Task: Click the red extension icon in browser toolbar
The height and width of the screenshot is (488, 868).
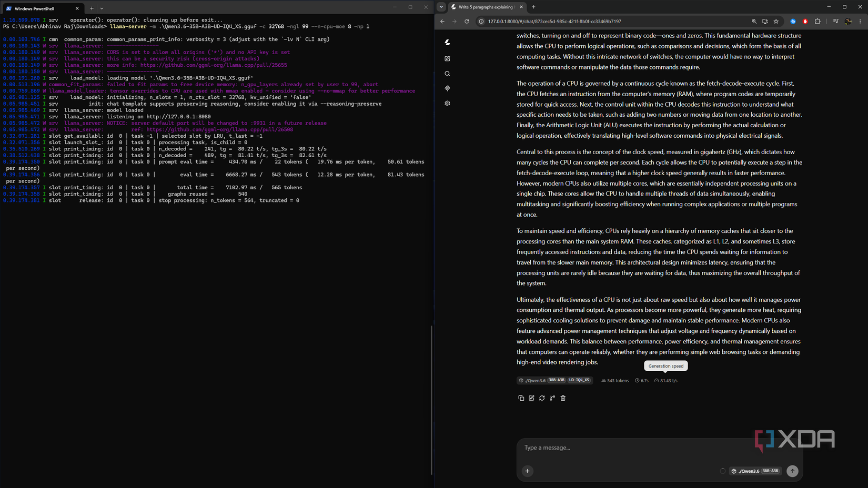Action: (805, 22)
